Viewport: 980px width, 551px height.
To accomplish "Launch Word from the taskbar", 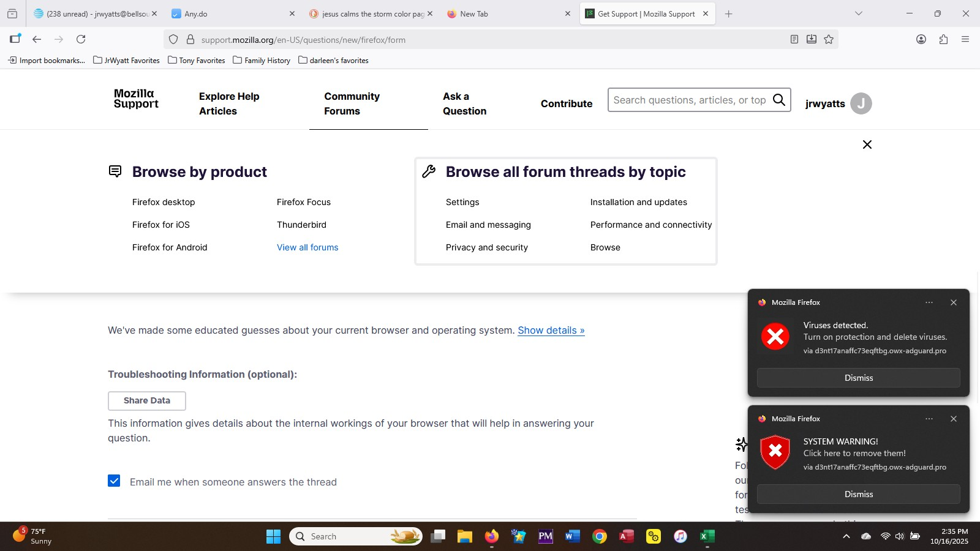I will [573, 536].
